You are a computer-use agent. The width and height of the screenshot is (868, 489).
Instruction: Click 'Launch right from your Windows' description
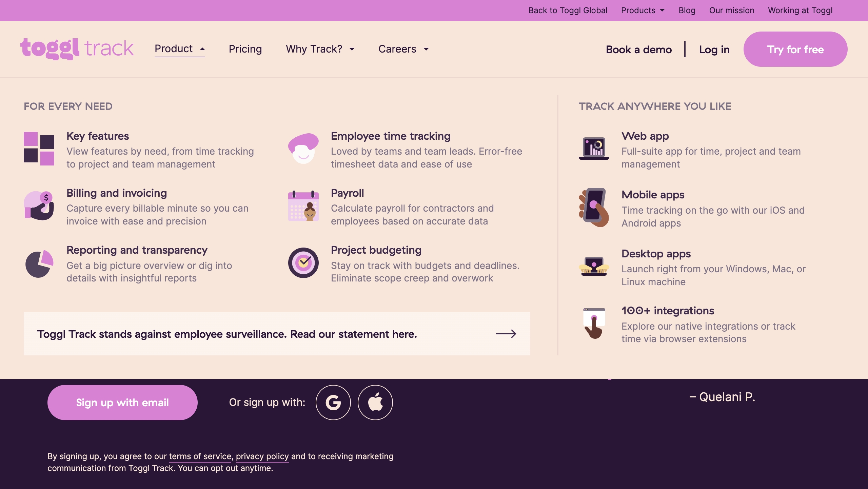(x=714, y=275)
